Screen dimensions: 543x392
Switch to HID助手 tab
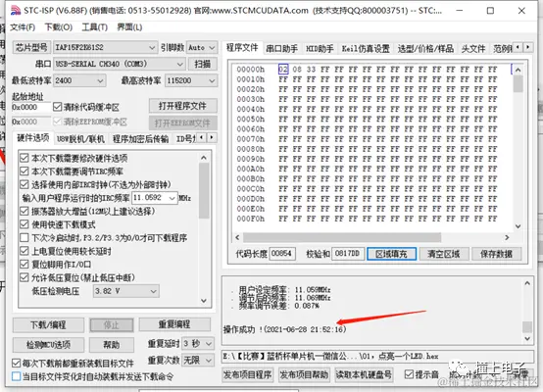(320, 49)
